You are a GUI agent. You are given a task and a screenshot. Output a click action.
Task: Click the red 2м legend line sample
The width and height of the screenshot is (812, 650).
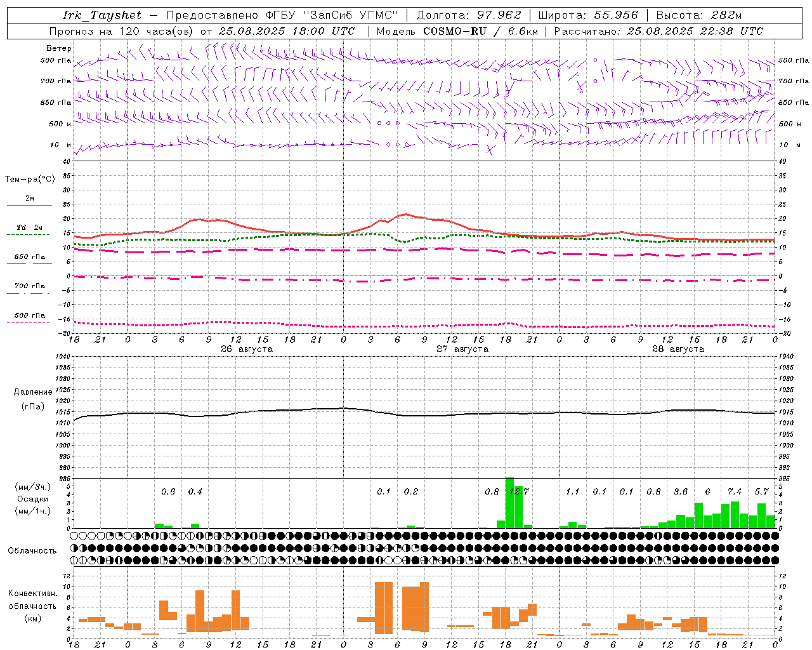tap(29, 205)
